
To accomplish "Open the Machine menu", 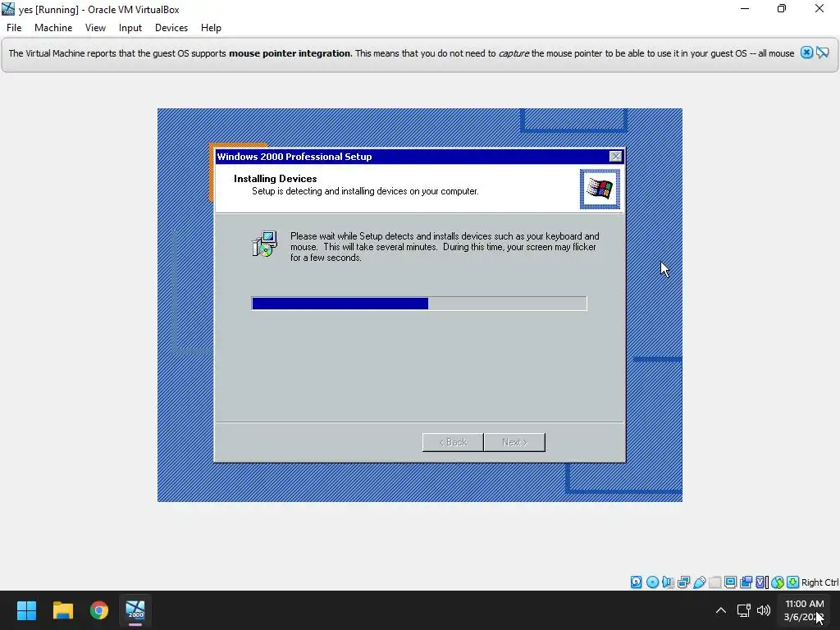I will pos(53,28).
